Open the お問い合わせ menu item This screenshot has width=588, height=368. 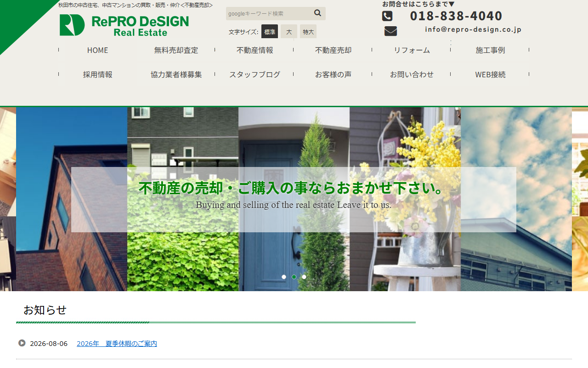tap(412, 75)
